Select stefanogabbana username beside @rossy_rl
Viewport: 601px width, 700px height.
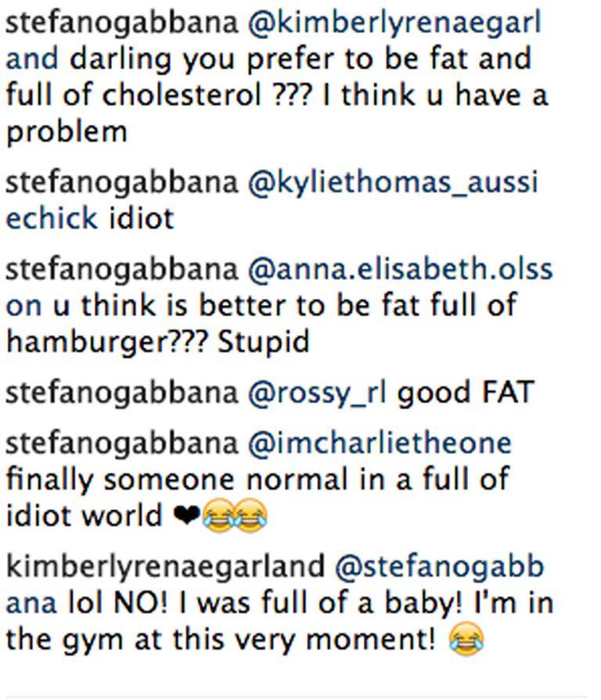tap(121, 392)
